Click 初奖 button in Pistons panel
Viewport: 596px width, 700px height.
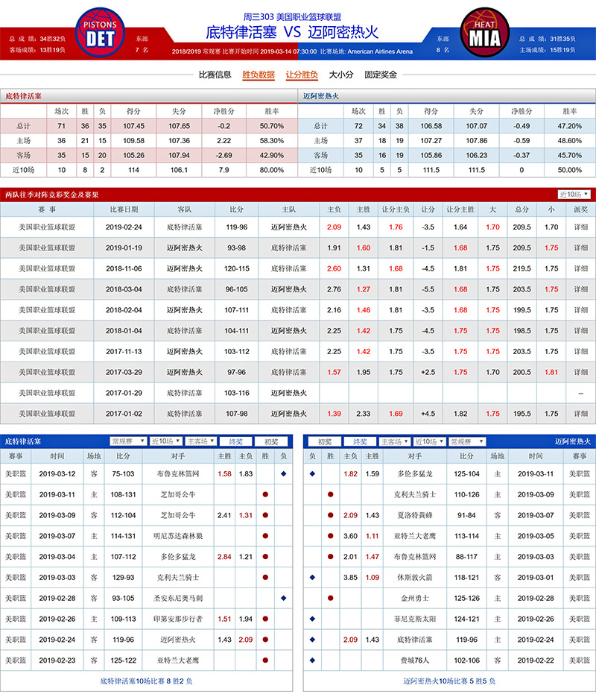tap(271, 441)
